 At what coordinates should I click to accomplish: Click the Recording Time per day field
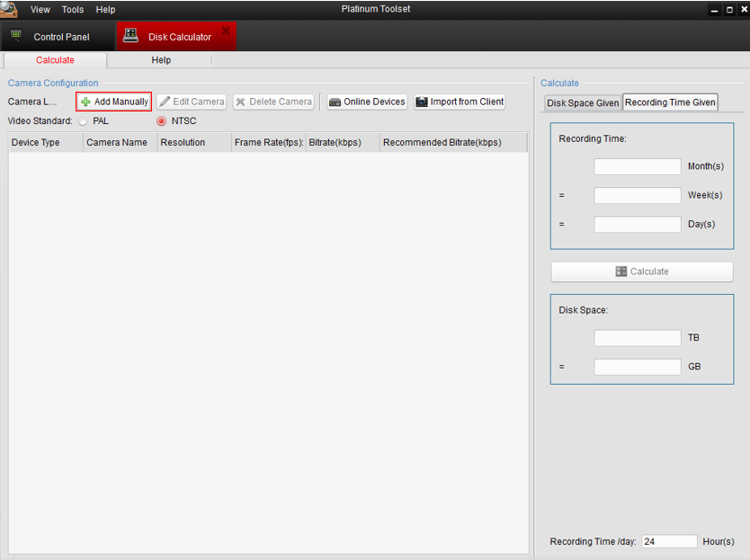click(x=669, y=542)
